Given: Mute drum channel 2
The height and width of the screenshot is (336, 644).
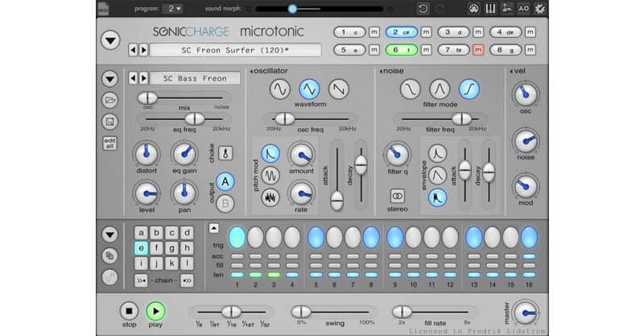Looking at the screenshot, I should coord(427,32).
